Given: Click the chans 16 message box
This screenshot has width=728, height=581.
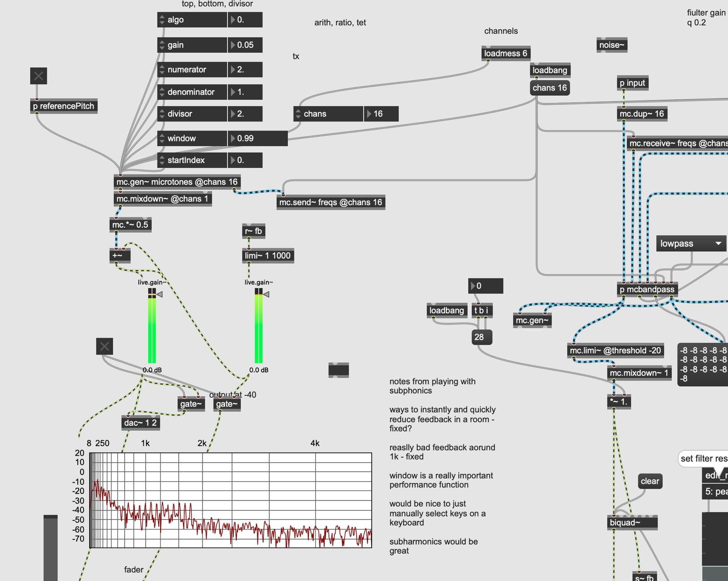Looking at the screenshot, I should [550, 88].
